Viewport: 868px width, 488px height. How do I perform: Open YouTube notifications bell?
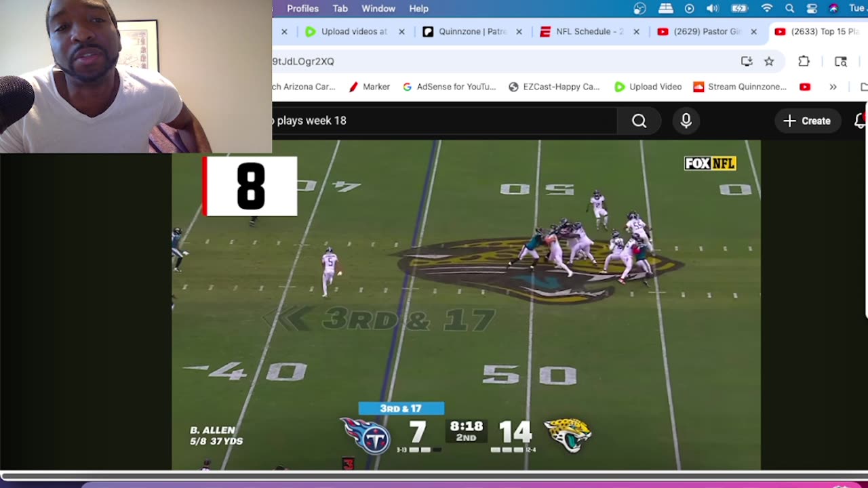tap(860, 121)
